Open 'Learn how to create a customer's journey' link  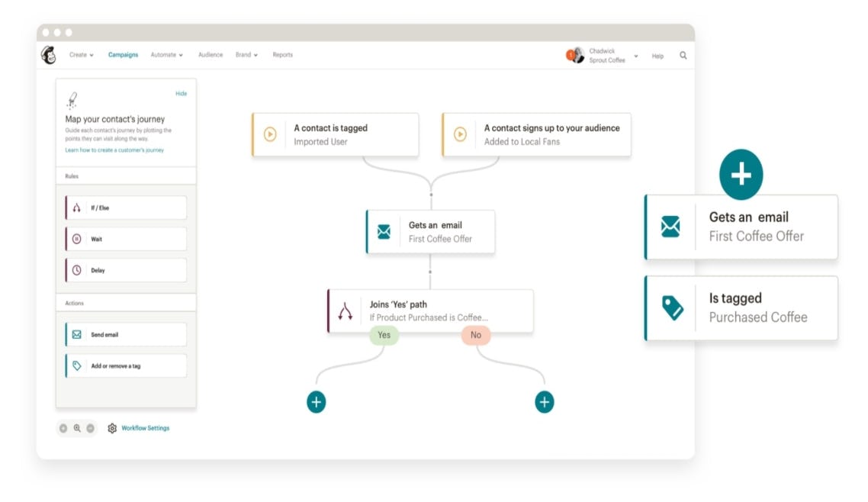[x=114, y=150]
